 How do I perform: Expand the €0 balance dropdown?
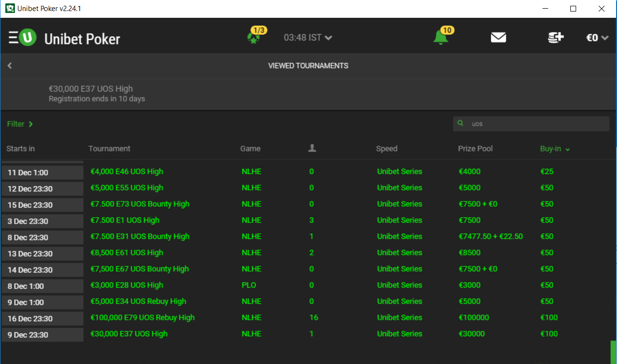(x=598, y=38)
